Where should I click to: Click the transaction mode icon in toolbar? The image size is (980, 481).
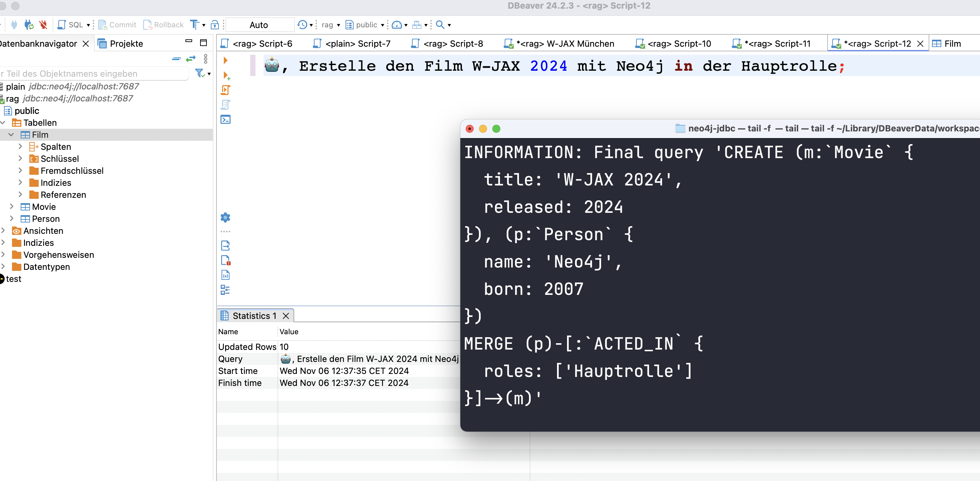click(194, 25)
